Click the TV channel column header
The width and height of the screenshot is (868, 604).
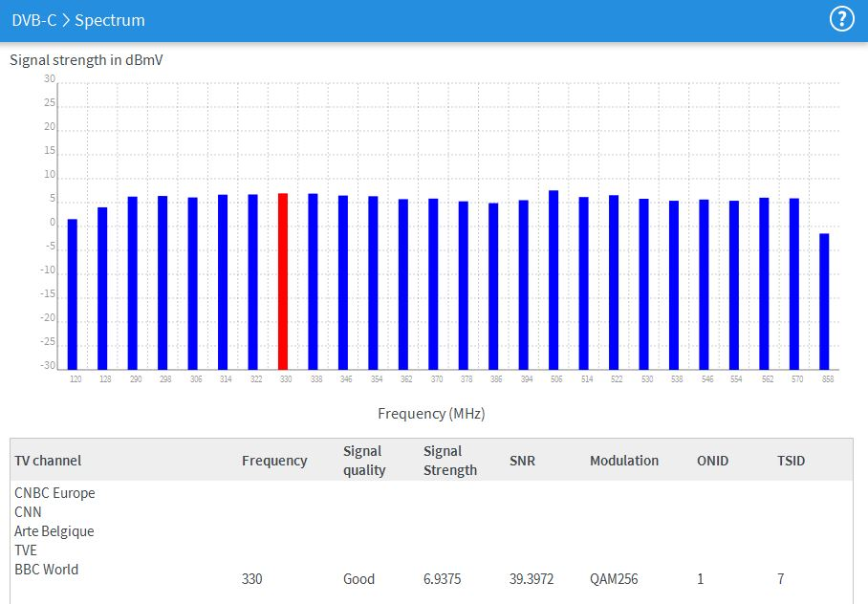48,461
